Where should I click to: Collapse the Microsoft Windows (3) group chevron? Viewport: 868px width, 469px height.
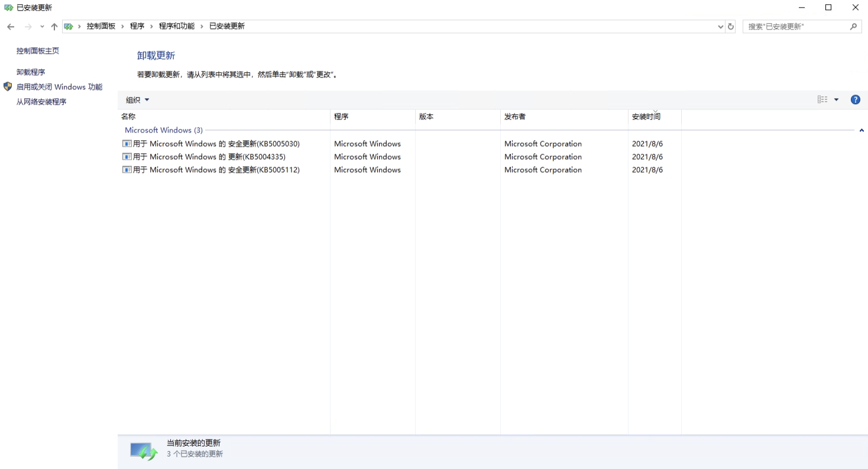(x=861, y=130)
